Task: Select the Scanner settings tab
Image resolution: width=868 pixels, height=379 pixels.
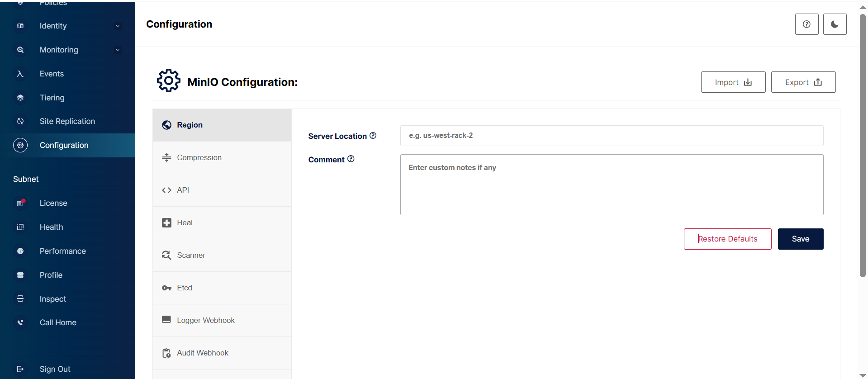Action: click(x=222, y=255)
